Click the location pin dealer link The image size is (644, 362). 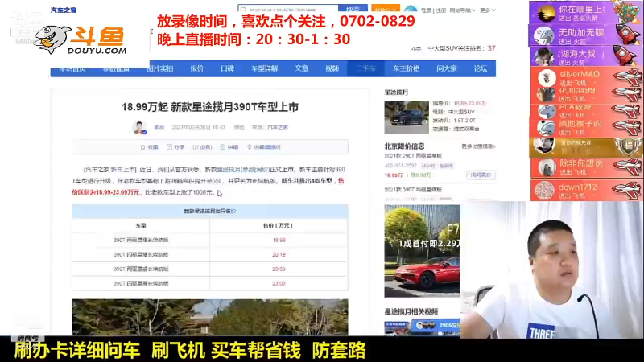coord(264,147)
